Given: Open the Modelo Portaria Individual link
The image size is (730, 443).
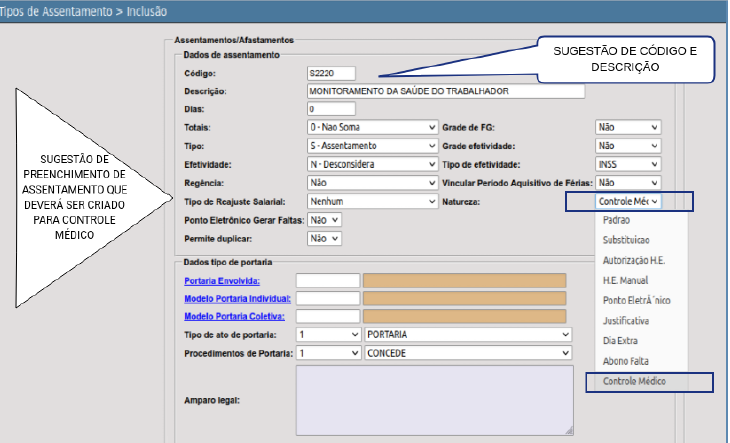Looking at the screenshot, I should pyautogui.click(x=237, y=299).
